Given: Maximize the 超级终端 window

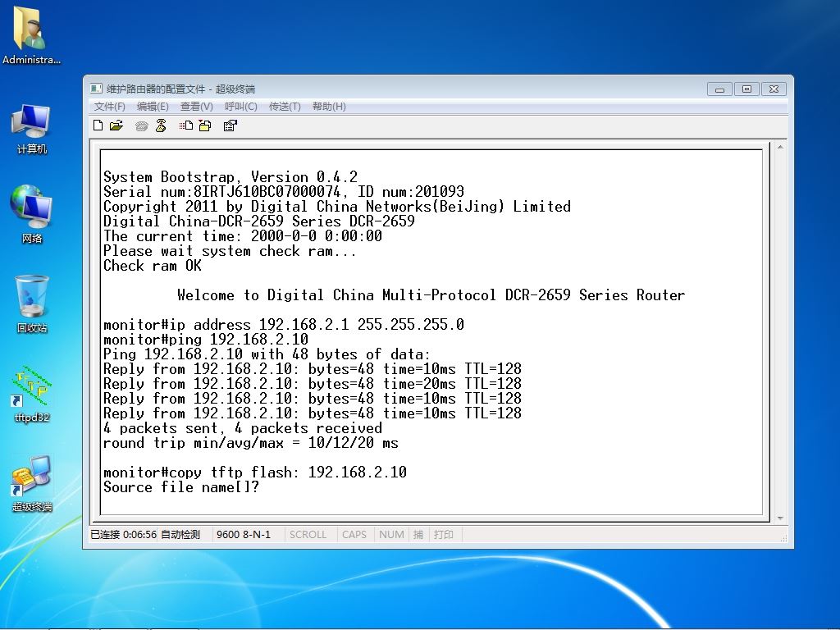Looking at the screenshot, I should point(746,89).
